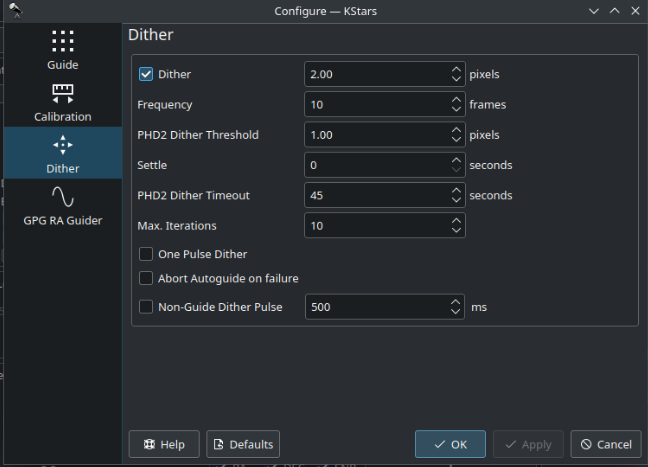Enable Non-Guide Dither Pulse checkbox
Viewport: 648px width, 467px height.
pyautogui.click(x=146, y=307)
